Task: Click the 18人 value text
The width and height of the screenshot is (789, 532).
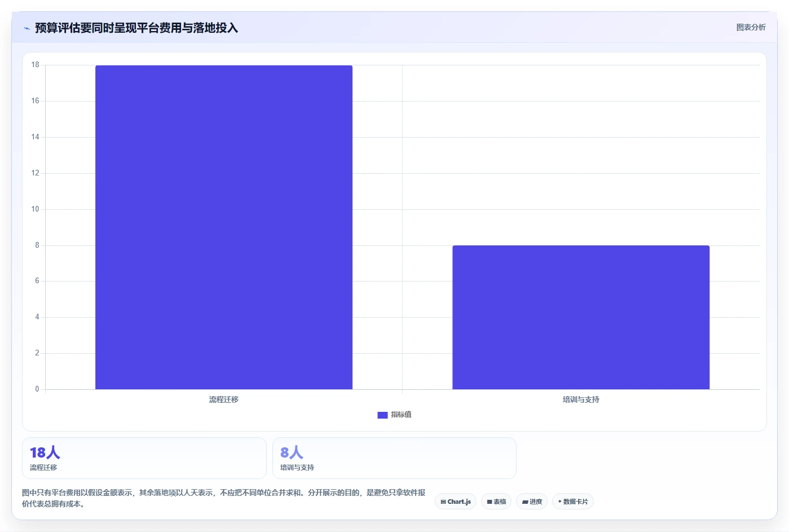Action: tap(45, 452)
